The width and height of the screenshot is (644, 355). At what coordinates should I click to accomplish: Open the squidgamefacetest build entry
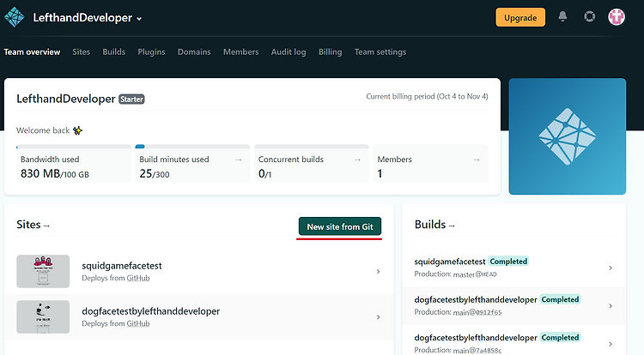click(x=513, y=268)
